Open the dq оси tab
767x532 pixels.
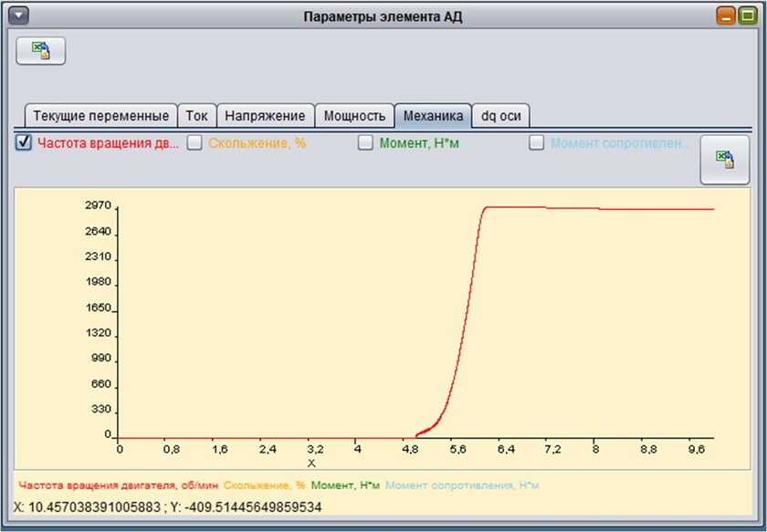click(x=501, y=116)
